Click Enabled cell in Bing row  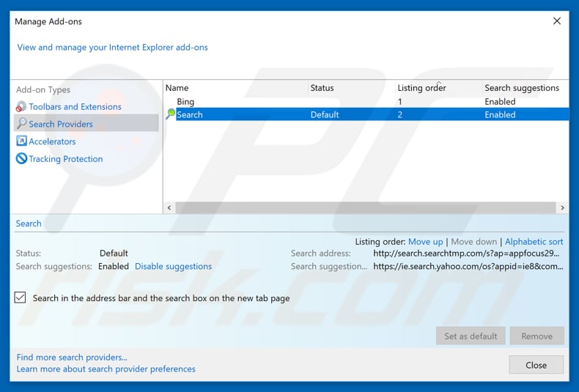pos(500,102)
